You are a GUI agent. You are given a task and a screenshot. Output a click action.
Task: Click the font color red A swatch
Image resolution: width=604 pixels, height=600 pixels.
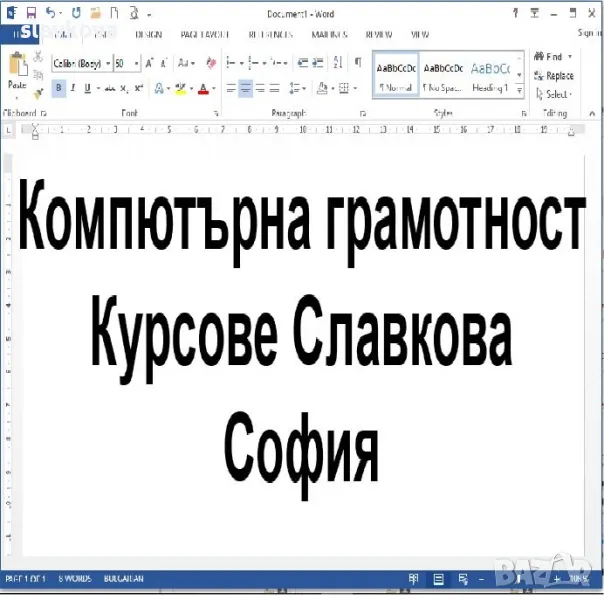click(203, 88)
